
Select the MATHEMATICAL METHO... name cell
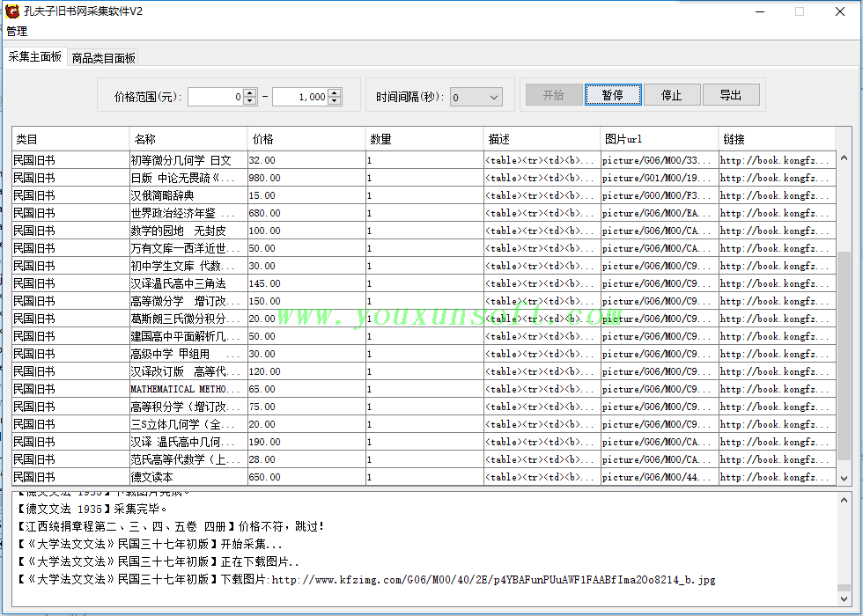click(x=188, y=389)
